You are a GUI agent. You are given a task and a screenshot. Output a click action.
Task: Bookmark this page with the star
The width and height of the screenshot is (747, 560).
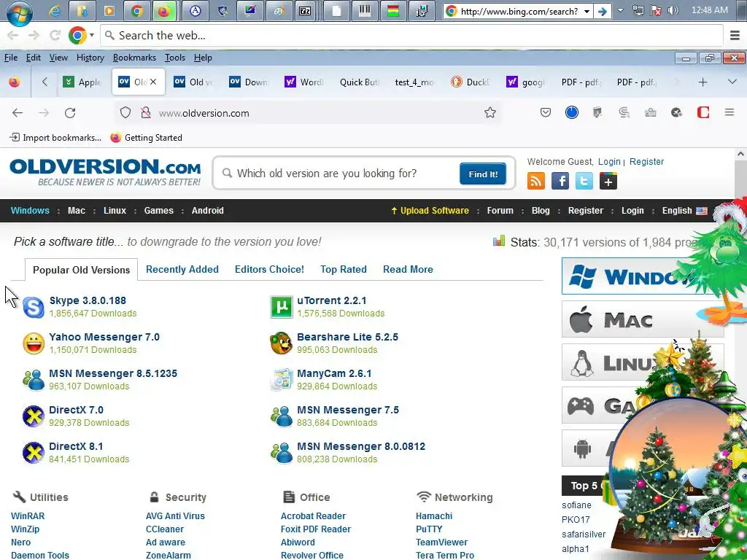(x=489, y=113)
